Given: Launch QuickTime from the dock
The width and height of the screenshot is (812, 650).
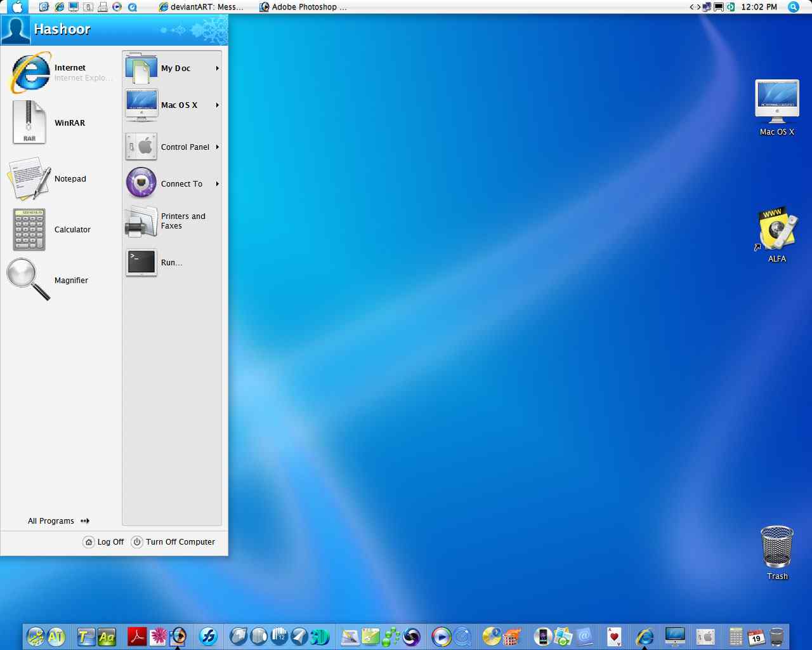Looking at the screenshot, I should pyautogui.click(x=462, y=636).
